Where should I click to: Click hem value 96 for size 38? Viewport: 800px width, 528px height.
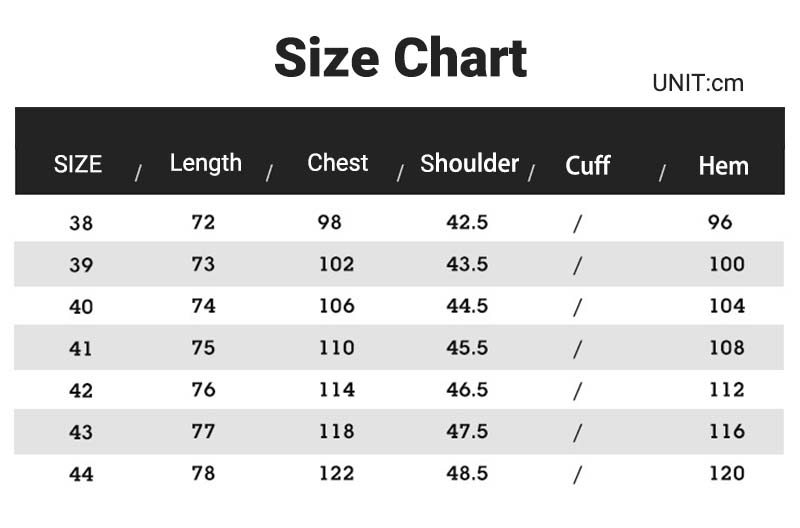[720, 222]
